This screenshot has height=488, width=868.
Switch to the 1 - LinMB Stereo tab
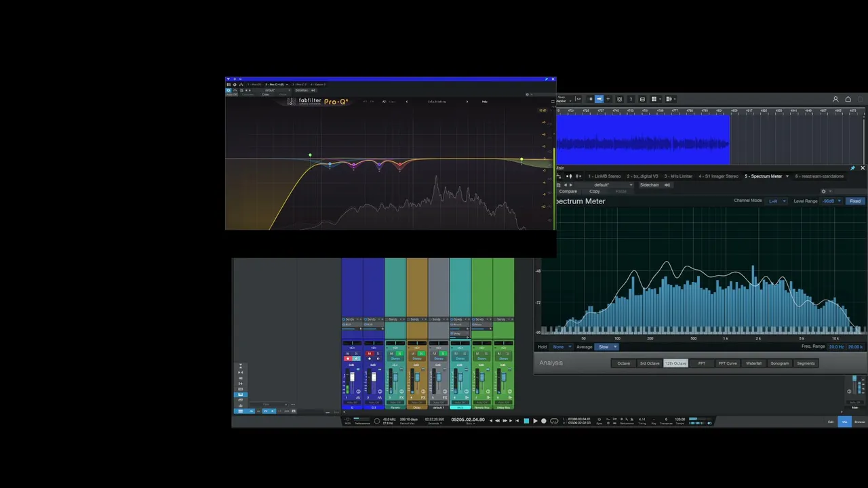tap(604, 176)
